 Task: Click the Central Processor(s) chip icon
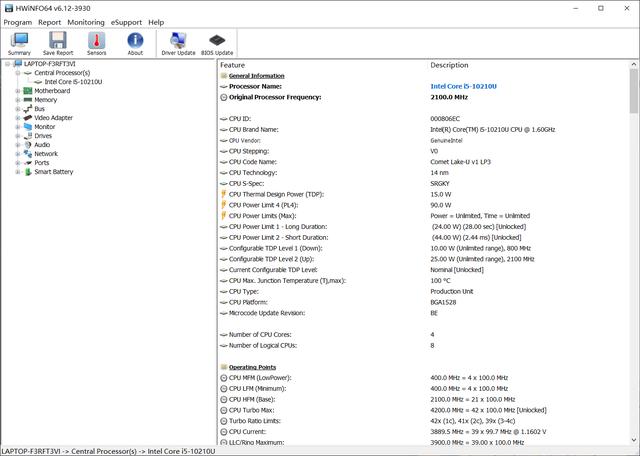(x=28, y=73)
